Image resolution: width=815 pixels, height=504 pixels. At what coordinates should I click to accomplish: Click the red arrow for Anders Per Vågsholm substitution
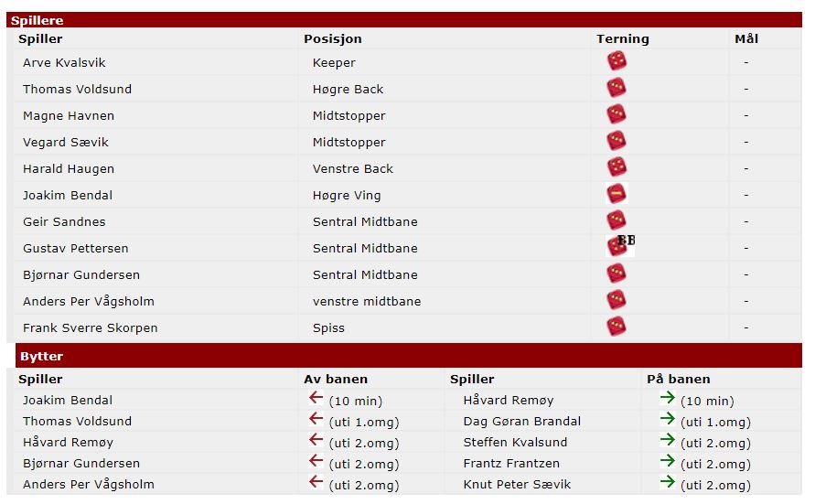[316, 483]
